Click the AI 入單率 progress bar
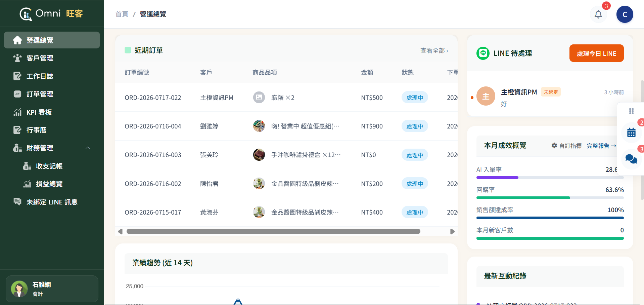 point(550,178)
